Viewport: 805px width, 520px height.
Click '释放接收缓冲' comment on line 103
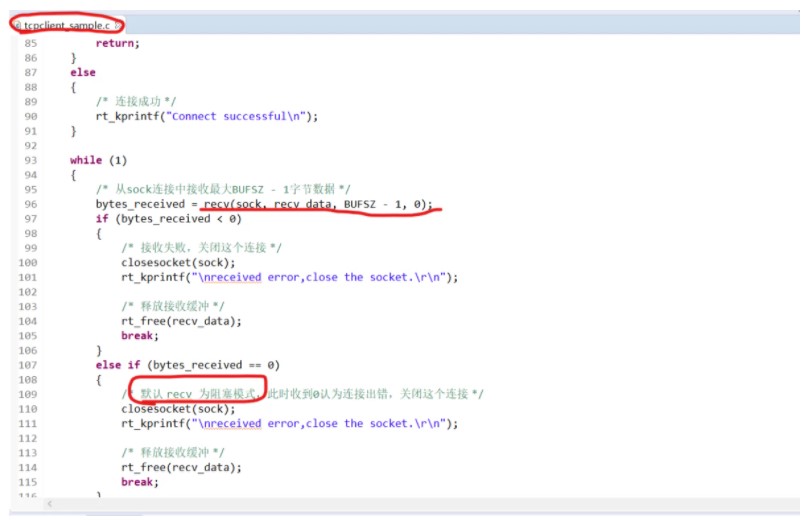pos(172,306)
